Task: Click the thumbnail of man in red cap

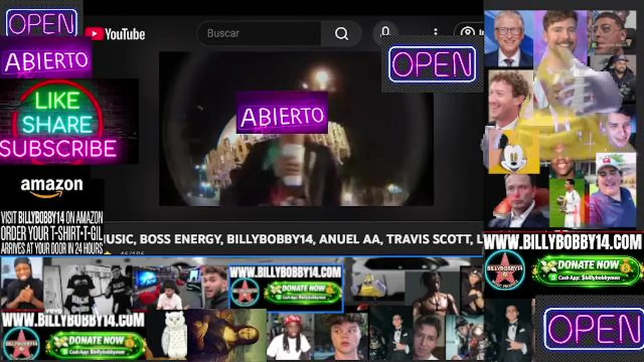Action: coord(289,336)
